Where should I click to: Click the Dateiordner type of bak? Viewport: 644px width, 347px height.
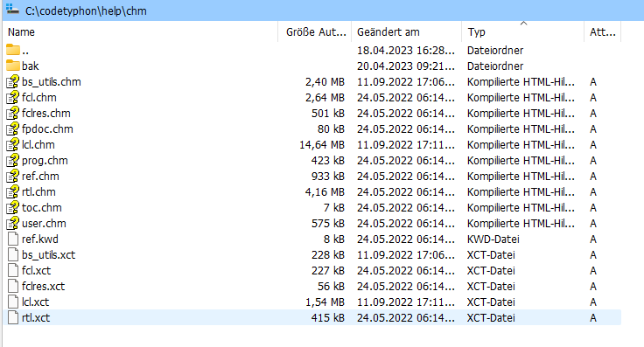(x=495, y=66)
